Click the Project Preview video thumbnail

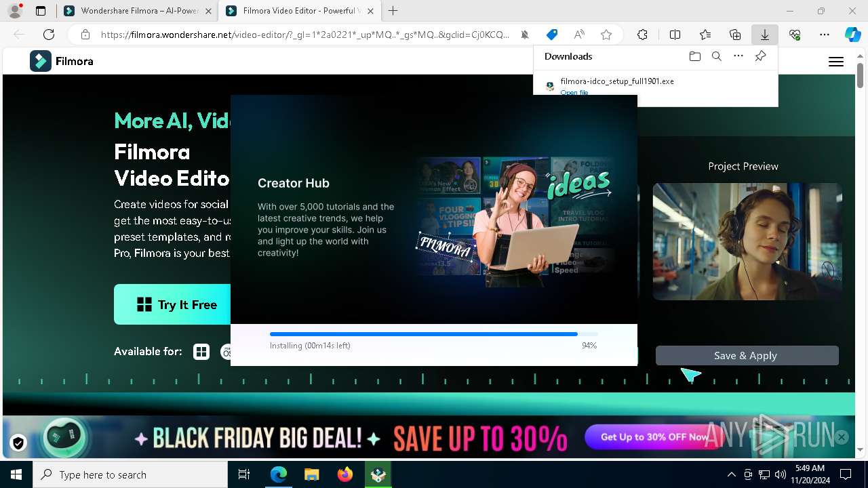point(747,241)
